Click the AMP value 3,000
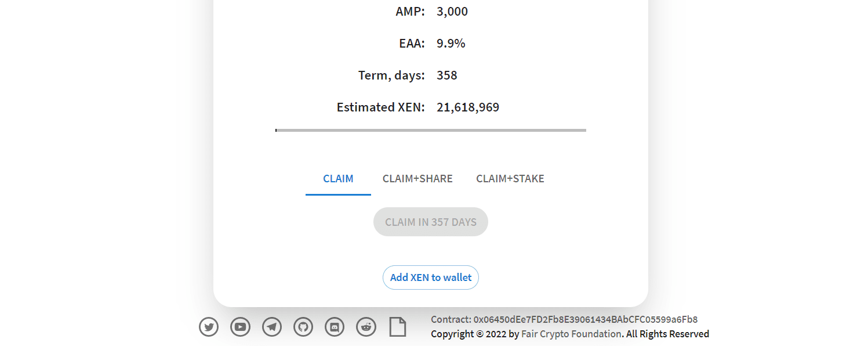Viewport: 868px width, 346px height. click(x=452, y=11)
